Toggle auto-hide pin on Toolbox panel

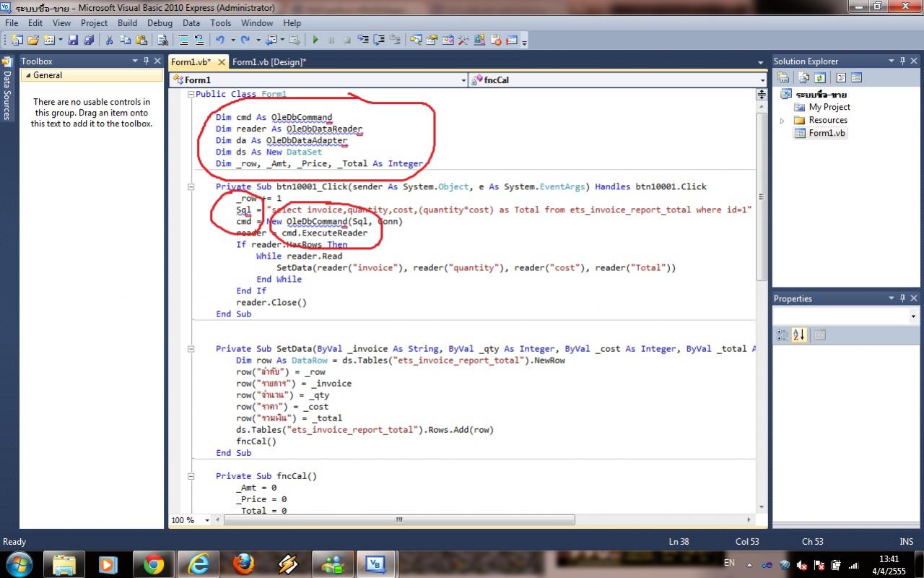[146, 61]
